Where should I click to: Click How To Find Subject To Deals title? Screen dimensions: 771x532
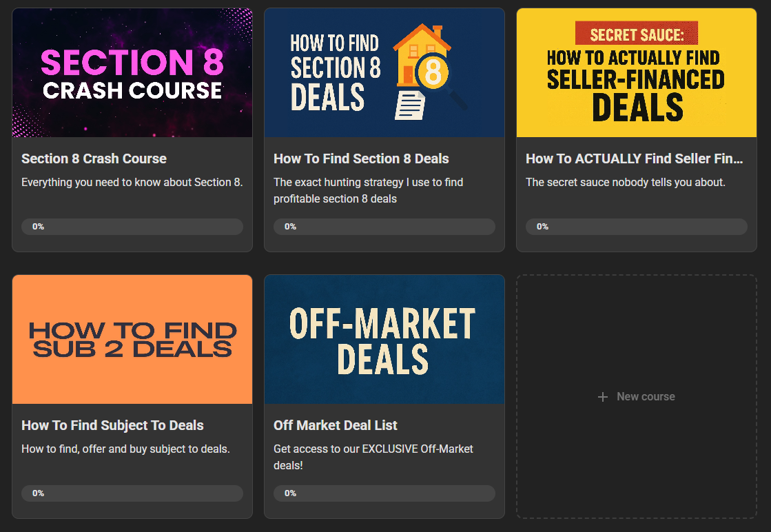(112, 425)
